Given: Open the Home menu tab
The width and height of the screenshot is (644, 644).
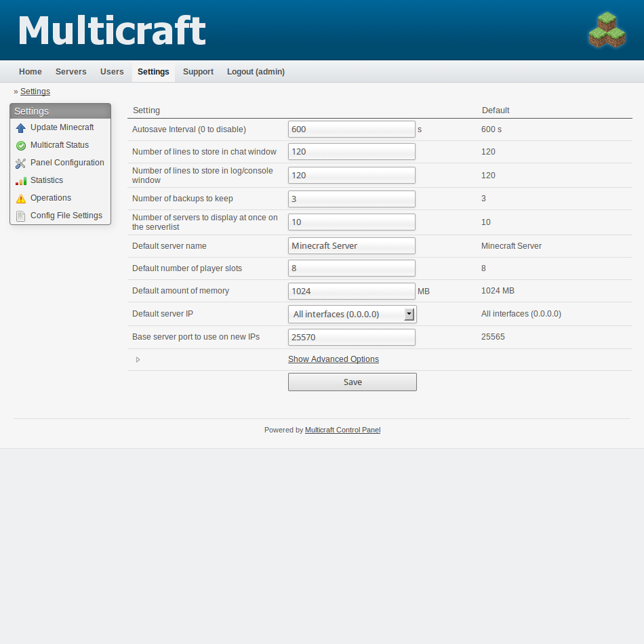Looking at the screenshot, I should coord(31,72).
